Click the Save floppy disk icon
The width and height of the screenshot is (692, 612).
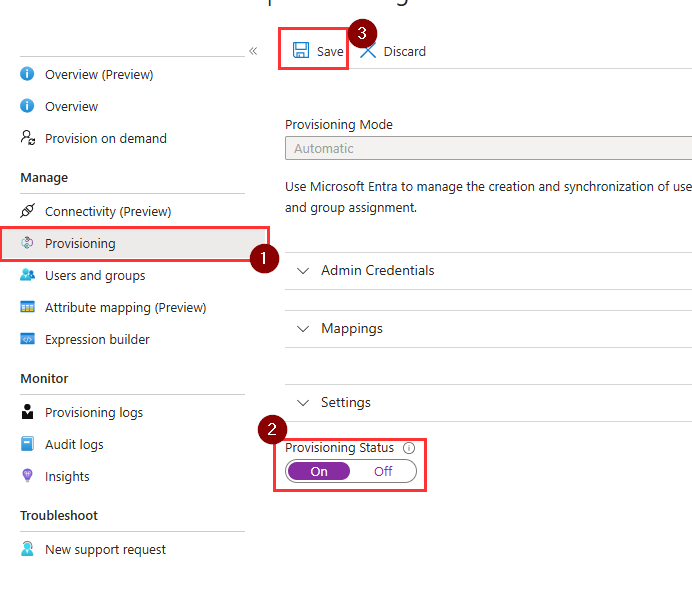point(301,50)
